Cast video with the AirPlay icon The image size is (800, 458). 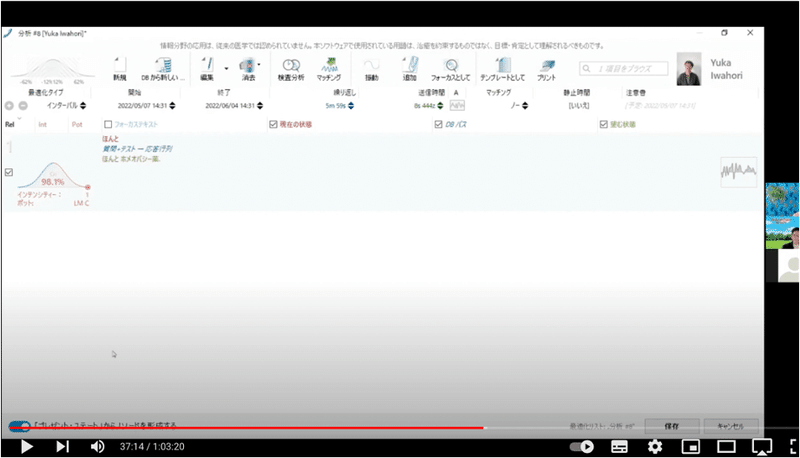click(x=762, y=447)
